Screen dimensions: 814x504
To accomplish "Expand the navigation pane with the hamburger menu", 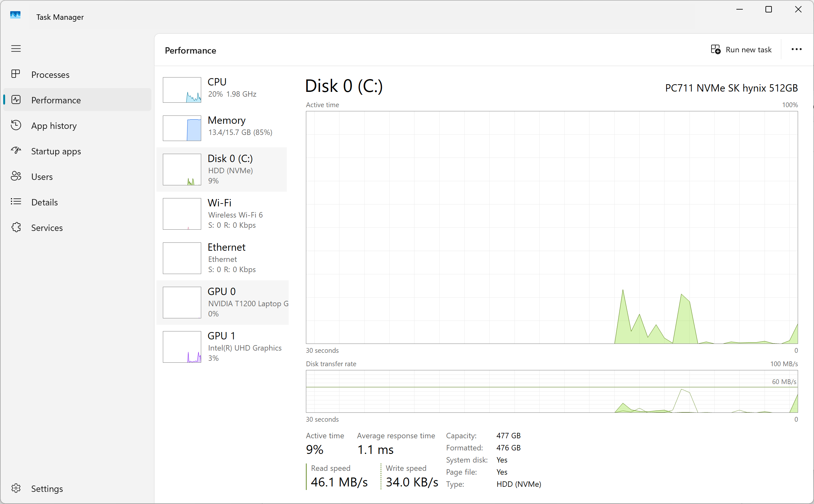I will pyautogui.click(x=16, y=49).
